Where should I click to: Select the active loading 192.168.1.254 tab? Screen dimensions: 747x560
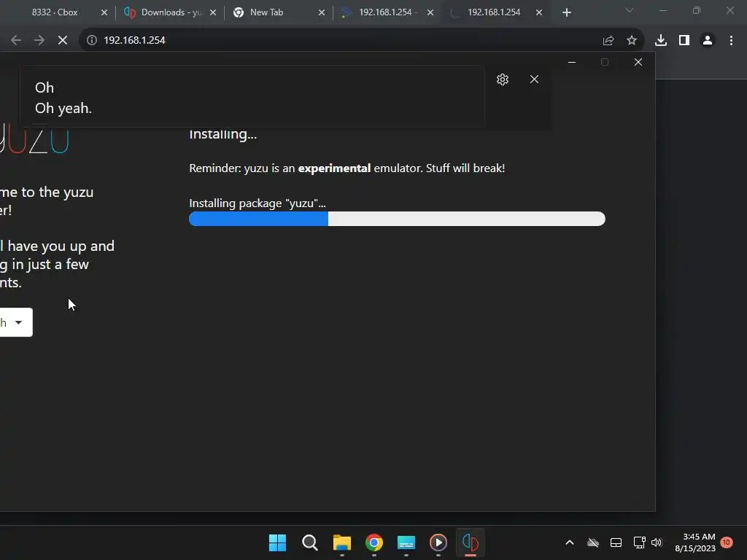(x=494, y=12)
